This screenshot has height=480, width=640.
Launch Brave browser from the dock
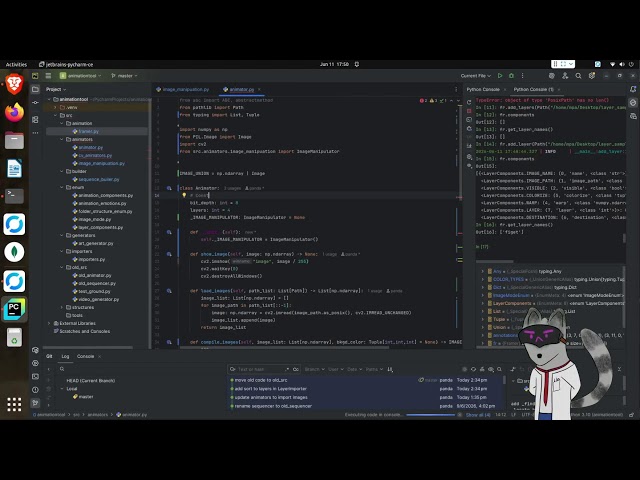(x=14, y=84)
